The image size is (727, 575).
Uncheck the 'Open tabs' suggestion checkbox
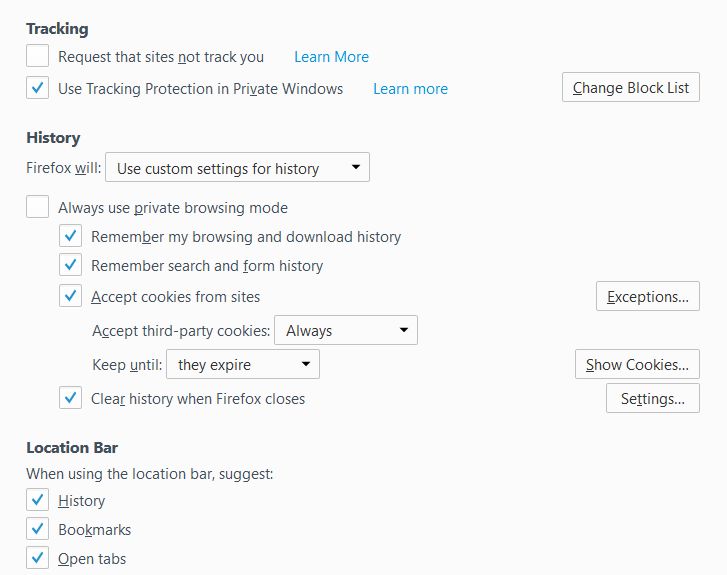[37, 558]
